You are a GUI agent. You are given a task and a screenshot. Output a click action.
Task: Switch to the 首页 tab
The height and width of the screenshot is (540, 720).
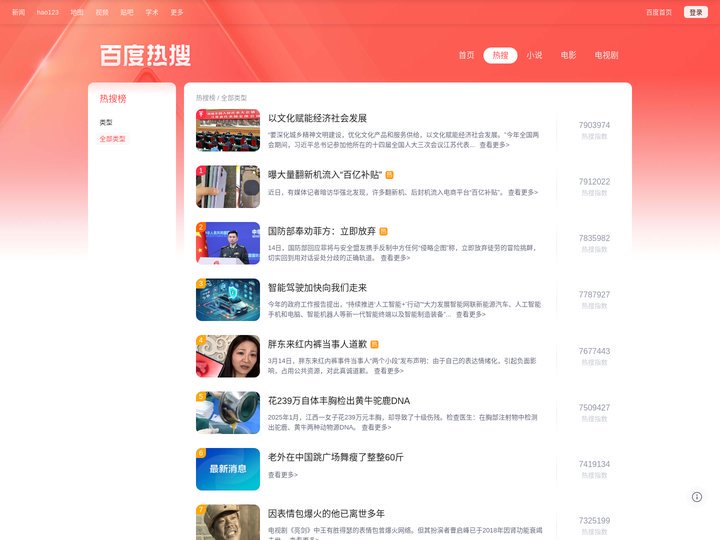(x=466, y=55)
